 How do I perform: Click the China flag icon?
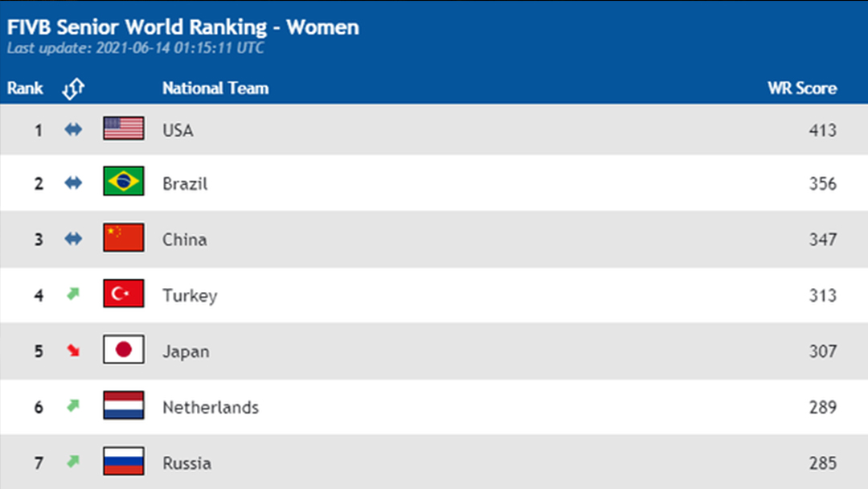(124, 238)
